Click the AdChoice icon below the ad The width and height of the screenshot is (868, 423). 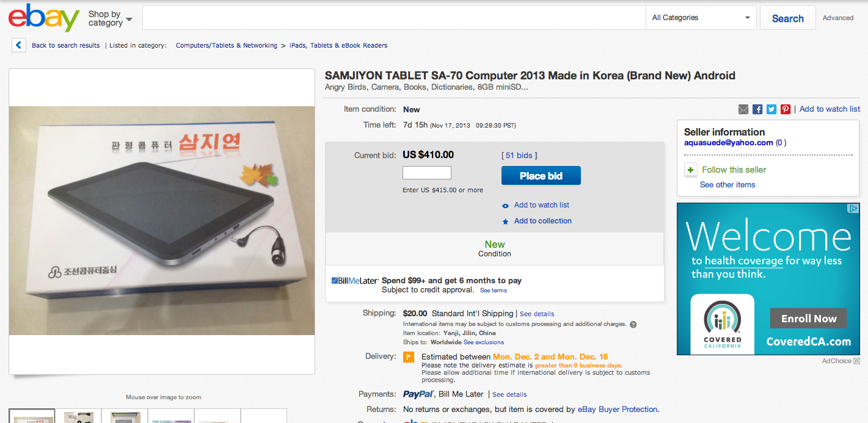click(x=856, y=361)
